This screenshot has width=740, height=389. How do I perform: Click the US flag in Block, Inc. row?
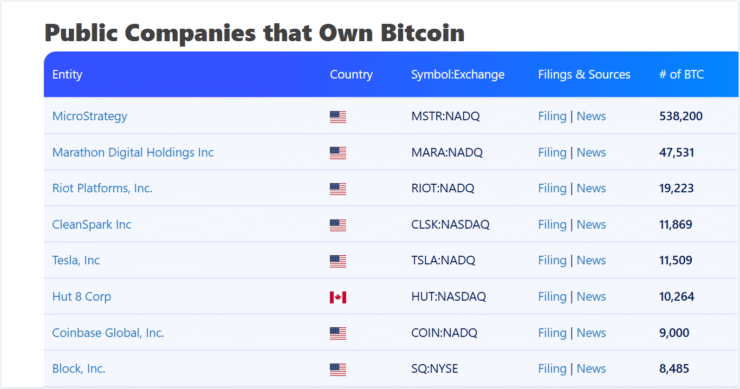point(338,369)
